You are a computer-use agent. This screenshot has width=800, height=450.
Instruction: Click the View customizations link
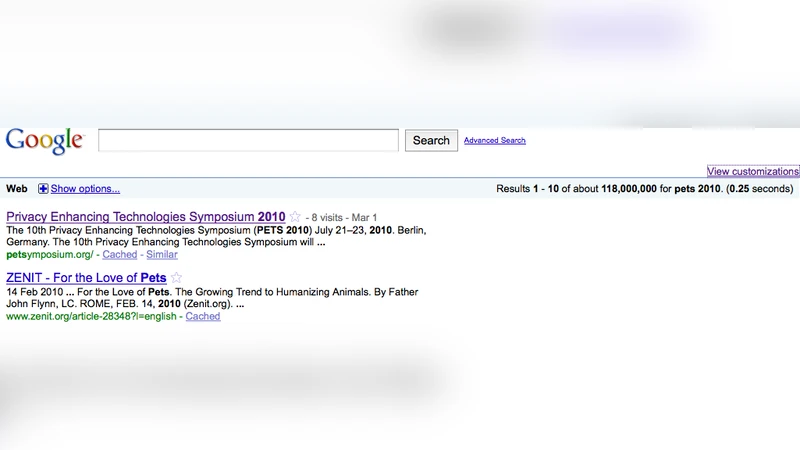click(752, 172)
